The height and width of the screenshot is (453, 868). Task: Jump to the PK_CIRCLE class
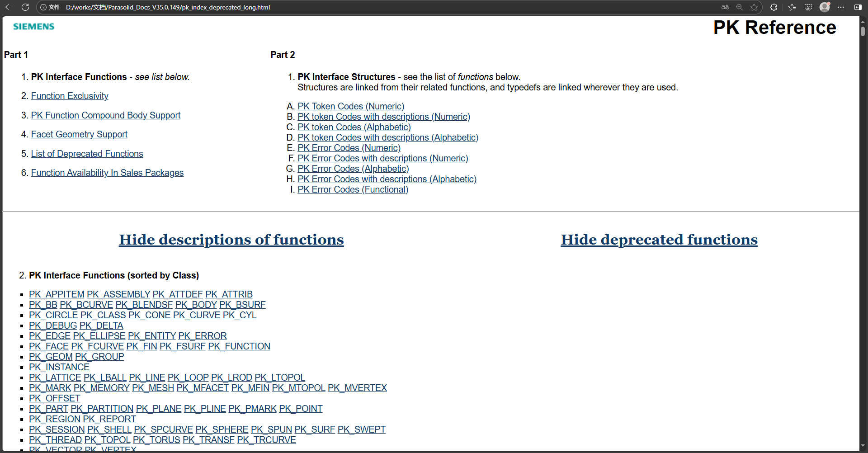click(53, 315)
